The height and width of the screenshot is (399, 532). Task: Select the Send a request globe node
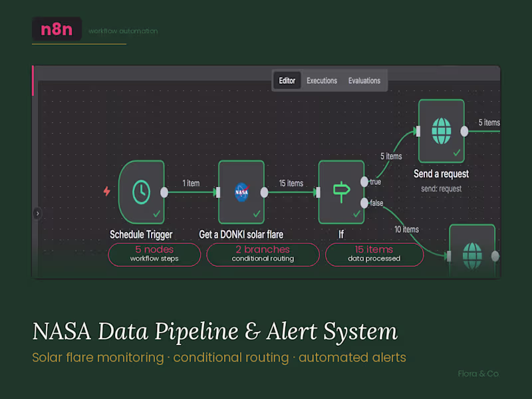coord(442,131)
